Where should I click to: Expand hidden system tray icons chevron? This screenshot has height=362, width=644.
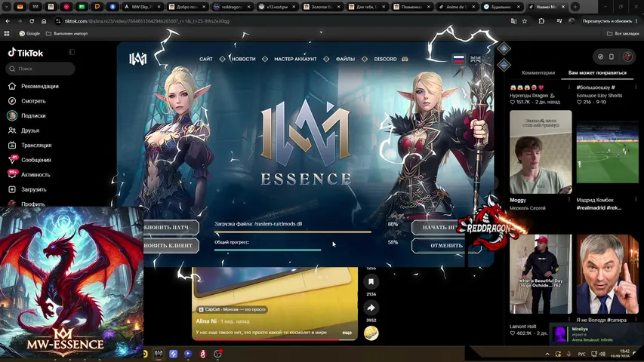coord(547,354)
